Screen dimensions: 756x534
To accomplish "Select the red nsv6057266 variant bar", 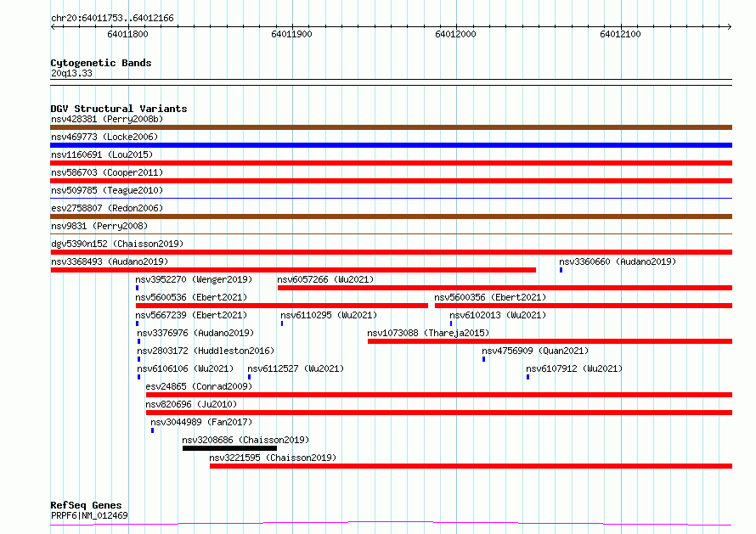I will (505, 288).
